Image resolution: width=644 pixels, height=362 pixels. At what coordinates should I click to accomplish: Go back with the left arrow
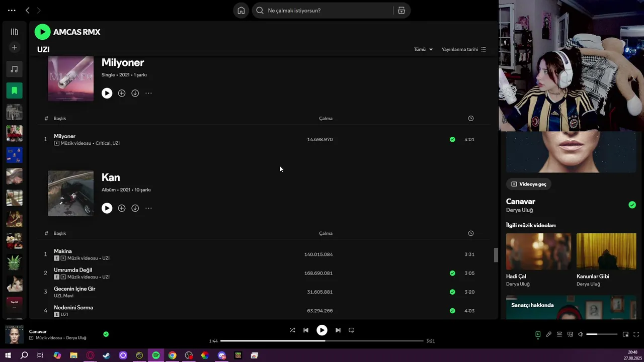click(x=27, y=10)
